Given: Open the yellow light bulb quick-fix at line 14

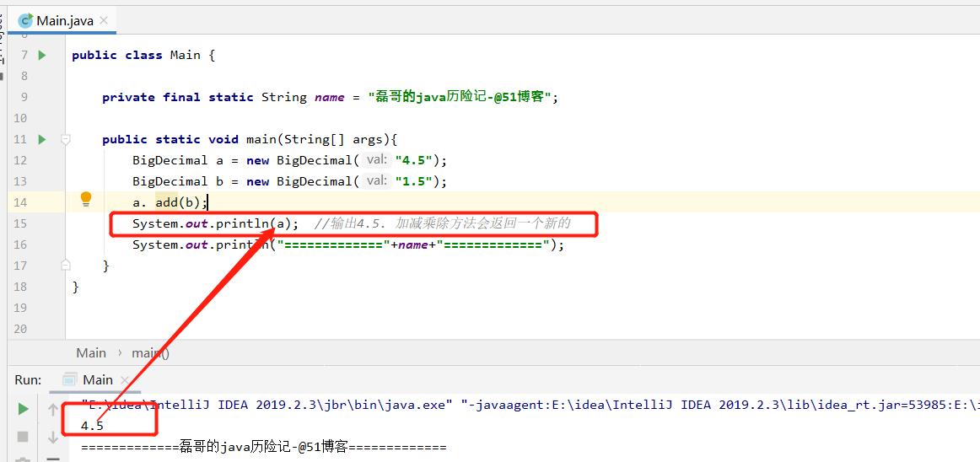Looking at the screenshot, I should tap(86, 200).
